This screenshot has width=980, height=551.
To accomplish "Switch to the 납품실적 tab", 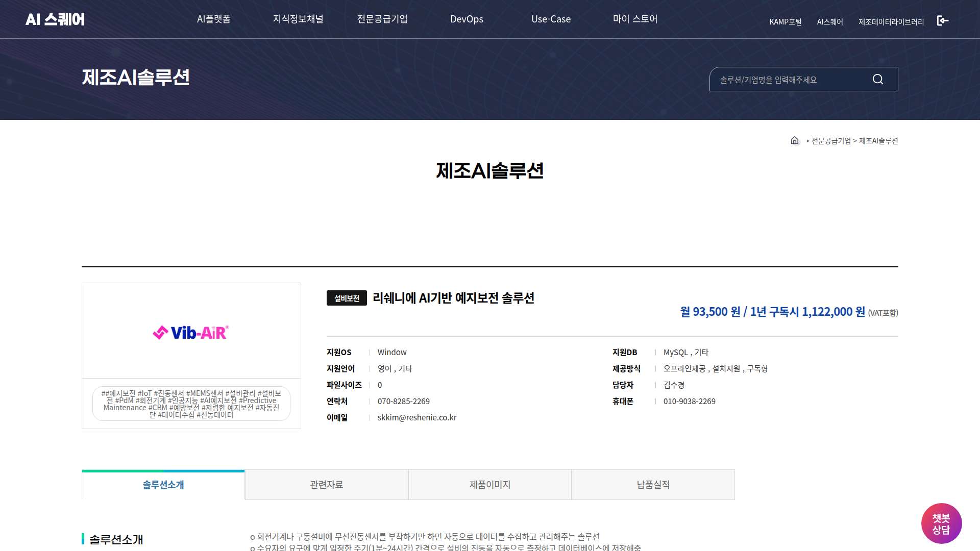I will (653, 485).
